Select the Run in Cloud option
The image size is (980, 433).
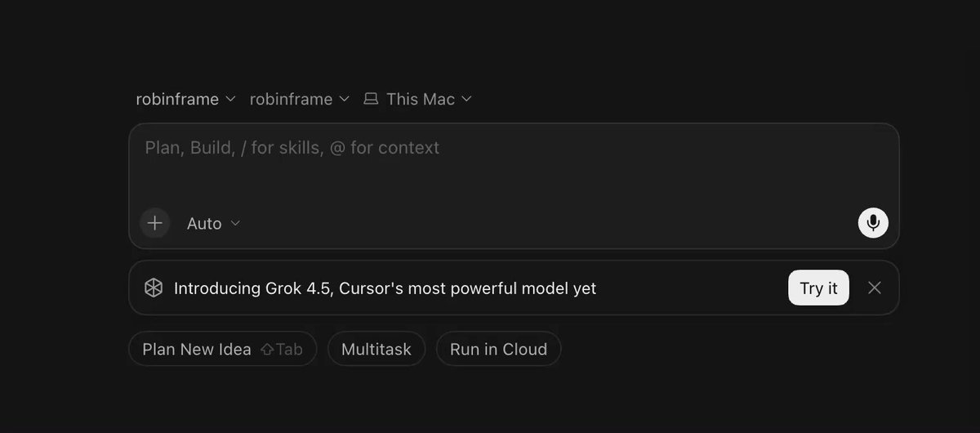[498, 349]
